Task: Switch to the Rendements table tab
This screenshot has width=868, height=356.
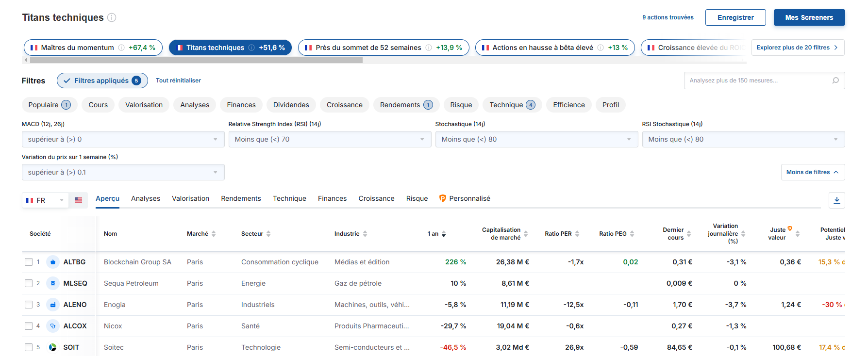Action: coord(241,198)
